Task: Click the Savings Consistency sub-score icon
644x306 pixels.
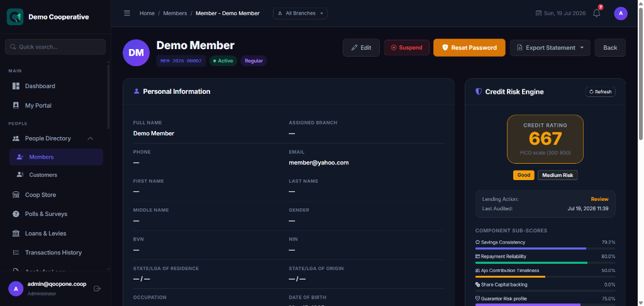Action: tap(478, 242)
